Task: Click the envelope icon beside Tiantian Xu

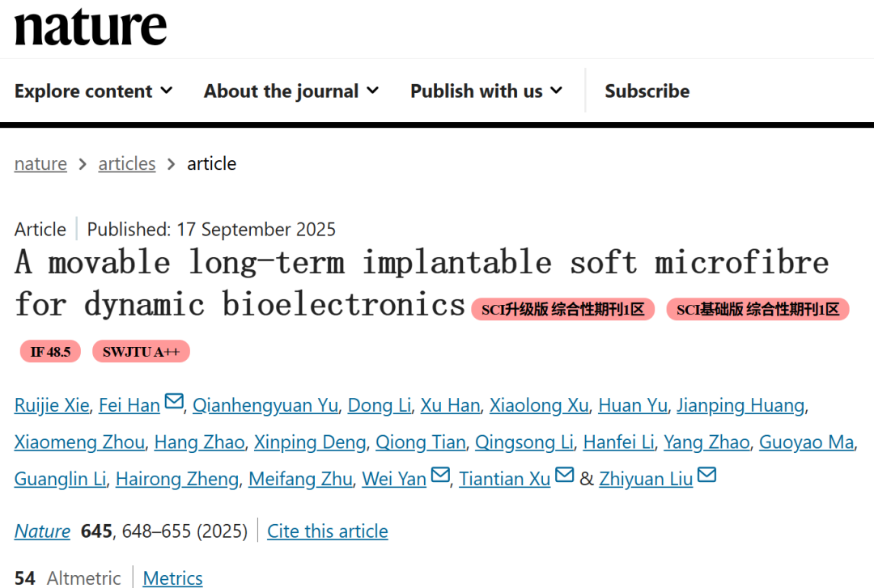Action: click(x=564, y=476)
